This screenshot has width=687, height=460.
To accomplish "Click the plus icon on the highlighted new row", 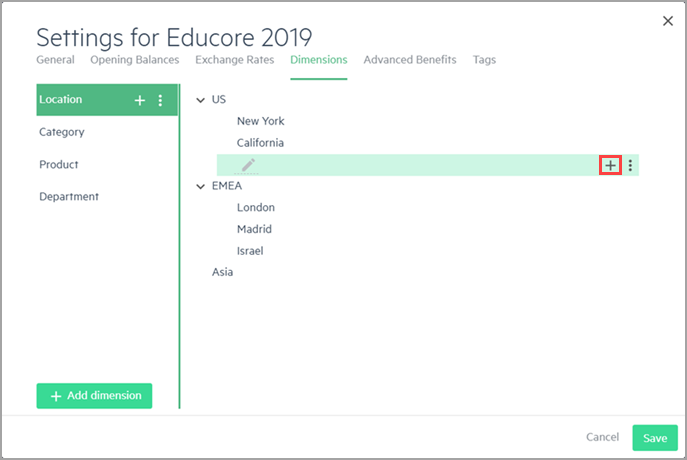I will (610, 165).
